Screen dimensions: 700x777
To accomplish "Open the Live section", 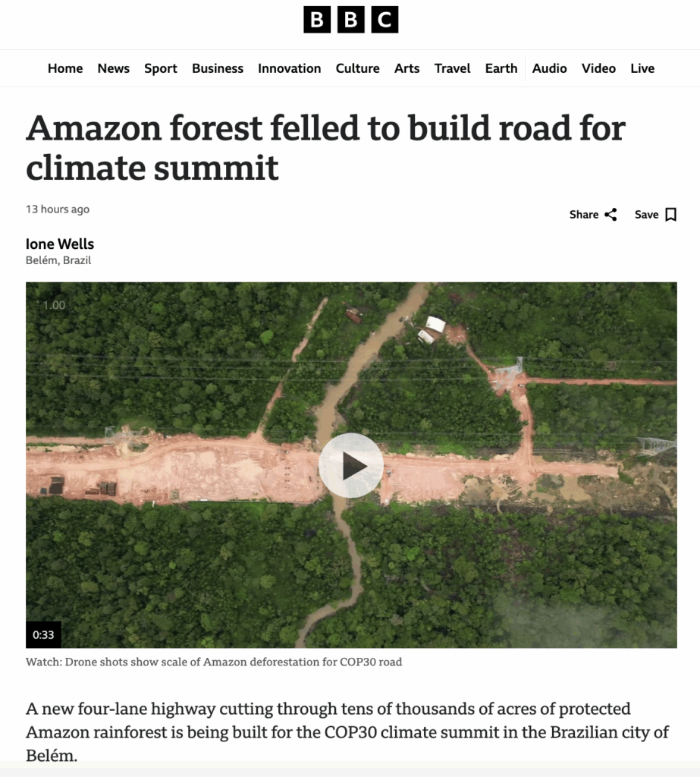I will pos(642,68).
